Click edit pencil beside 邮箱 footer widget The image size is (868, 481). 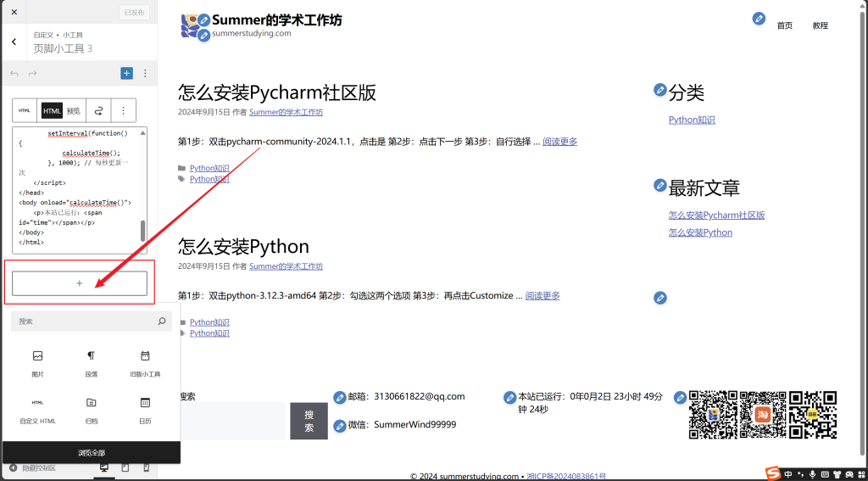coord(340,397)
